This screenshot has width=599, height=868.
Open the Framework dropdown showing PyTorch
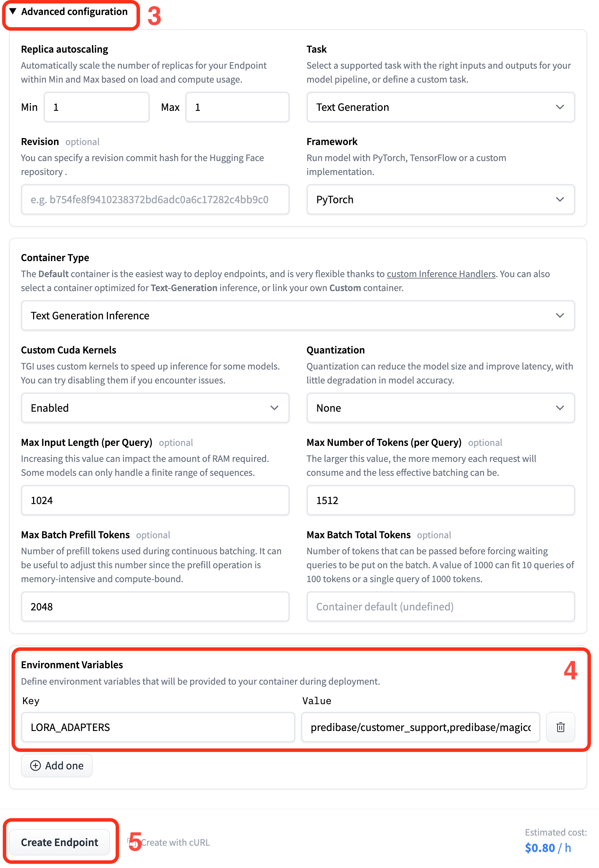click(440, 199)
